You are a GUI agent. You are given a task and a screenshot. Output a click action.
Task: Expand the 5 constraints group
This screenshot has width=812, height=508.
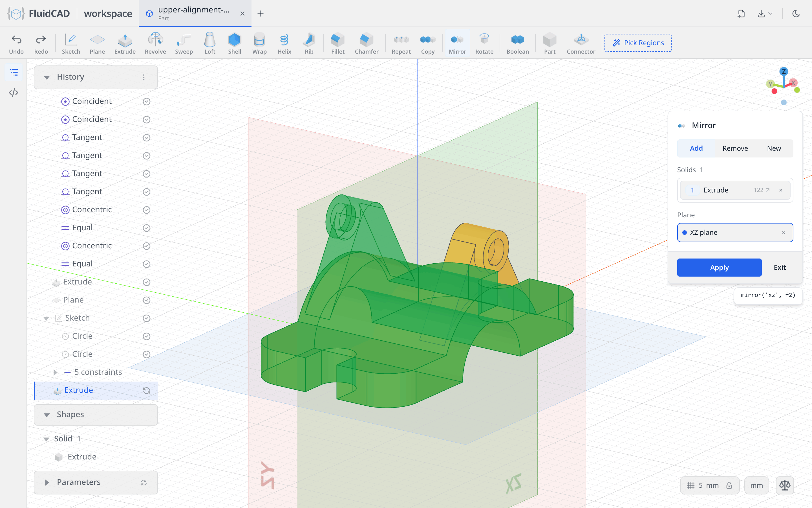55,372
